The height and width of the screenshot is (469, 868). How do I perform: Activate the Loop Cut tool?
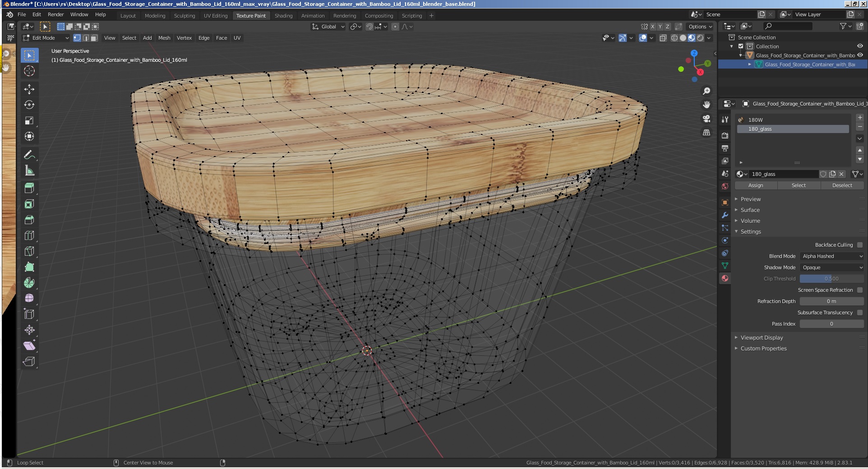coord(29,235)
